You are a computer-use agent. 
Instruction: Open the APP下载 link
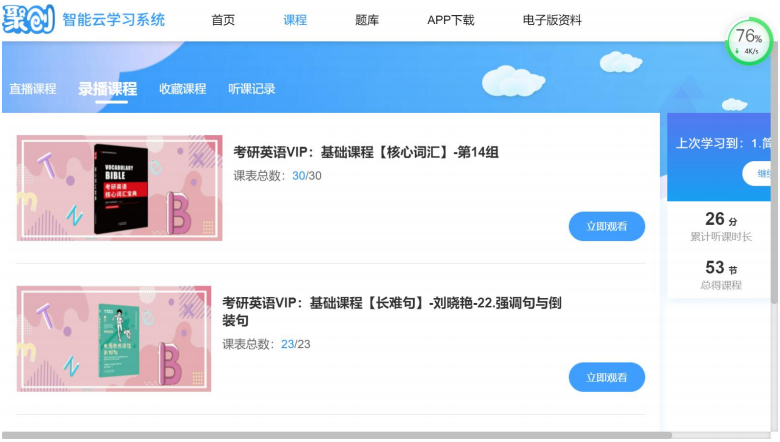451,20
